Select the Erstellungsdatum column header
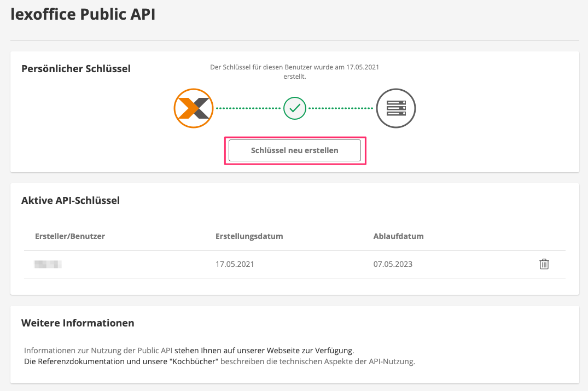The height and width of the screenshot is (391, 588). tap(249, 236)
